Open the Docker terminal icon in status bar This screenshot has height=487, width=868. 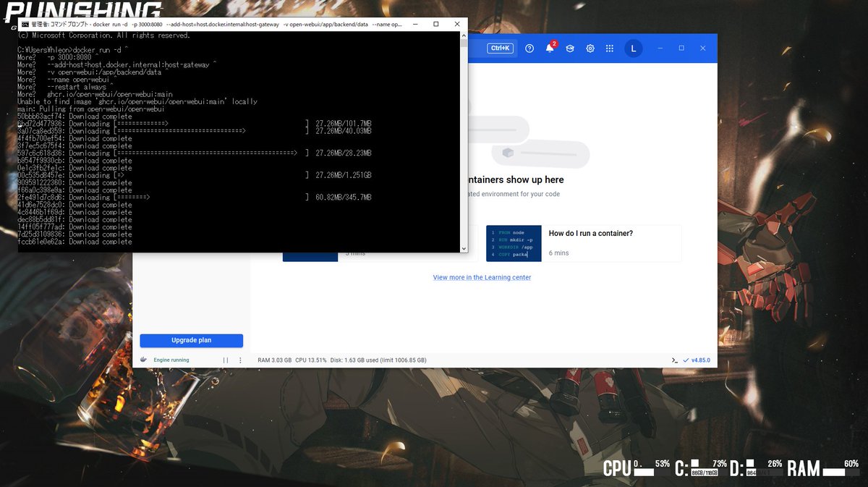(x=674, y=360)
